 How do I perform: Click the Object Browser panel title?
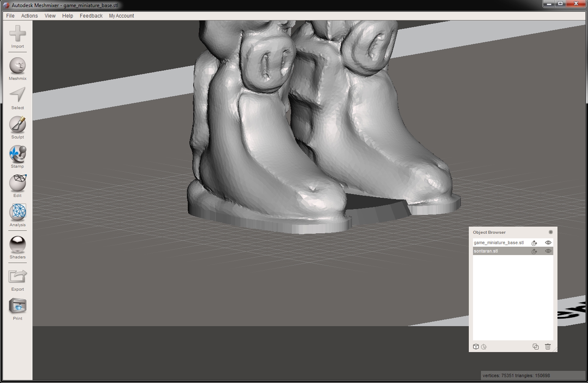pos(489,232)
